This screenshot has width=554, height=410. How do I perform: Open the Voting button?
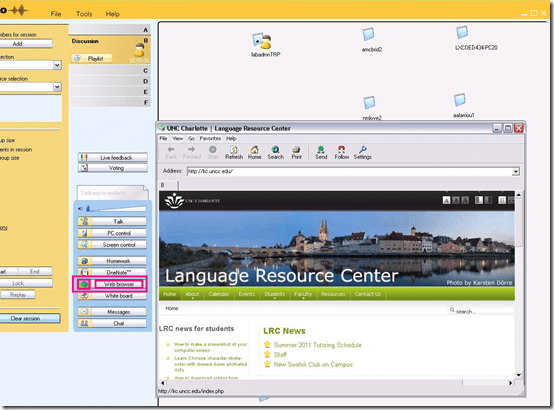pos(113,168)
